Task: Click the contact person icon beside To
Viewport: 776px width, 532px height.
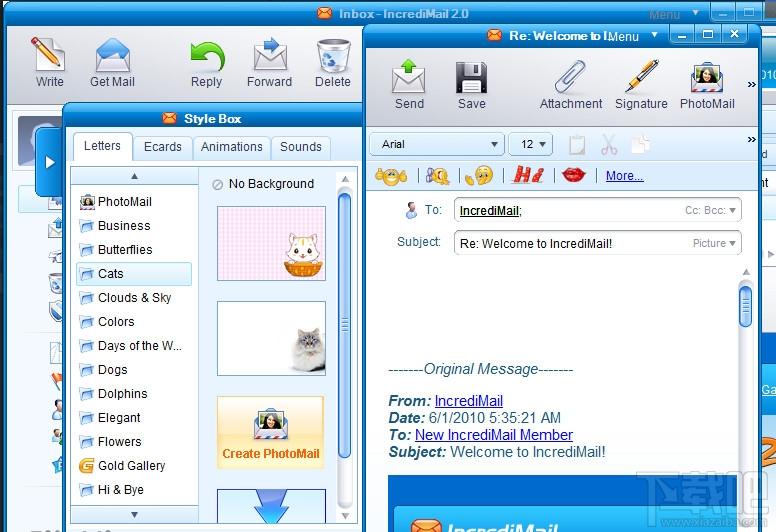Action: point(411,210)
